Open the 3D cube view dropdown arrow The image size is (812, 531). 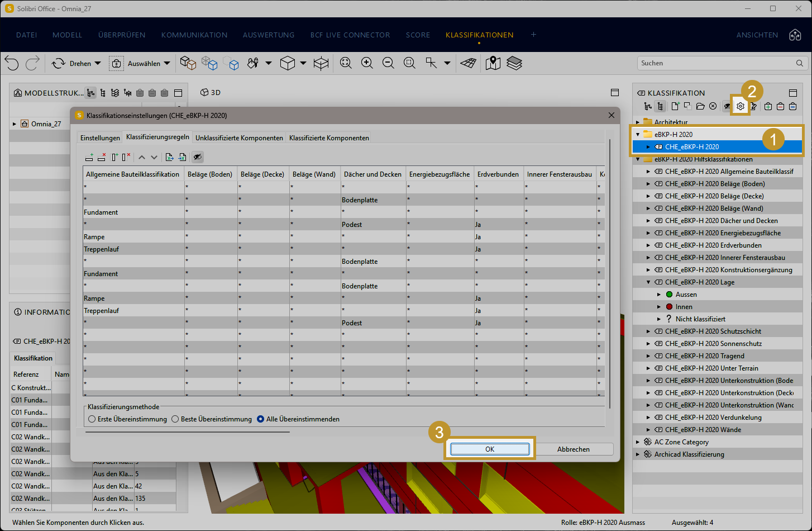click(303, 63)
